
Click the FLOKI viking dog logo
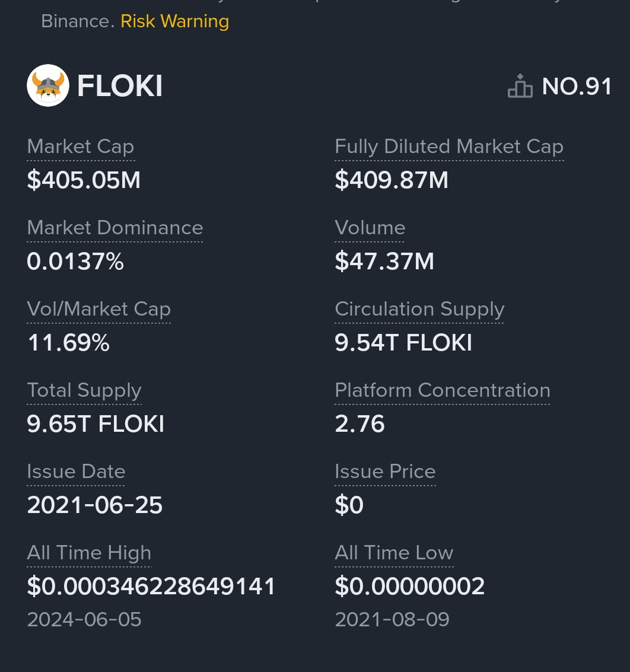tap(48, 86)
